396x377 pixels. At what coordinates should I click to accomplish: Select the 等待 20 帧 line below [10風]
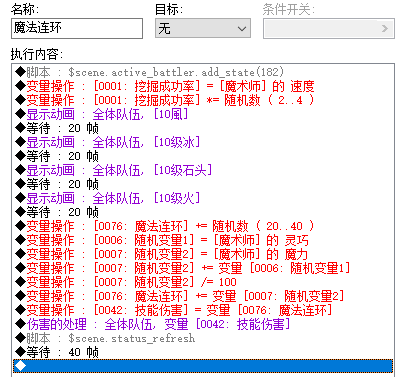coord(203,128)
